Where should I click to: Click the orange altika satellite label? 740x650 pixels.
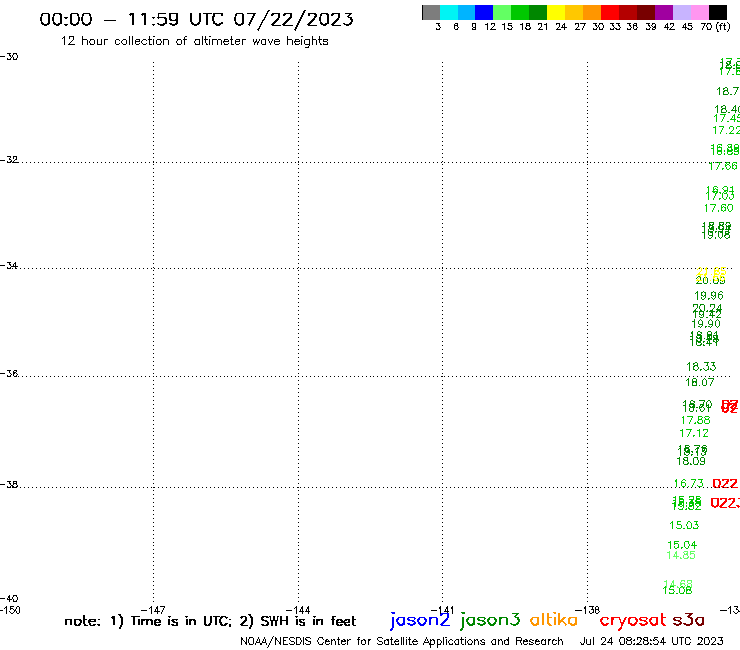pyautogui.click(x=553, y=619)
